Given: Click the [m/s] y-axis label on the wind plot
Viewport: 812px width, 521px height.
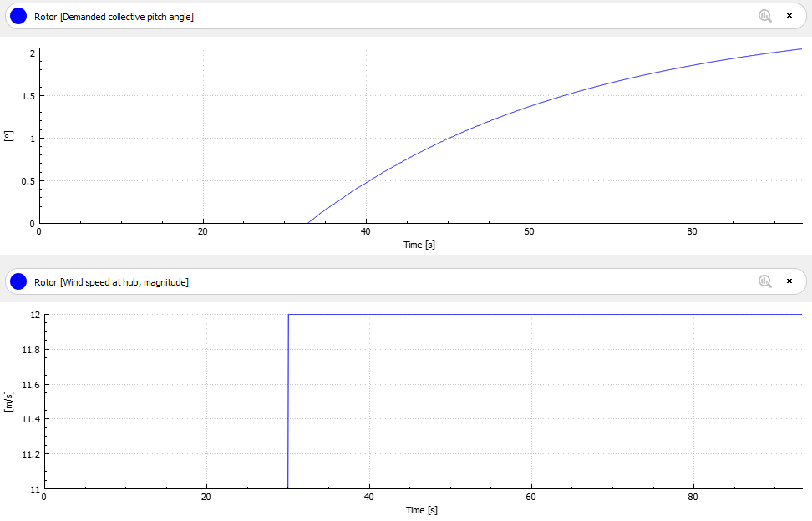Looking at the screenshot, I should click(9, 402).
